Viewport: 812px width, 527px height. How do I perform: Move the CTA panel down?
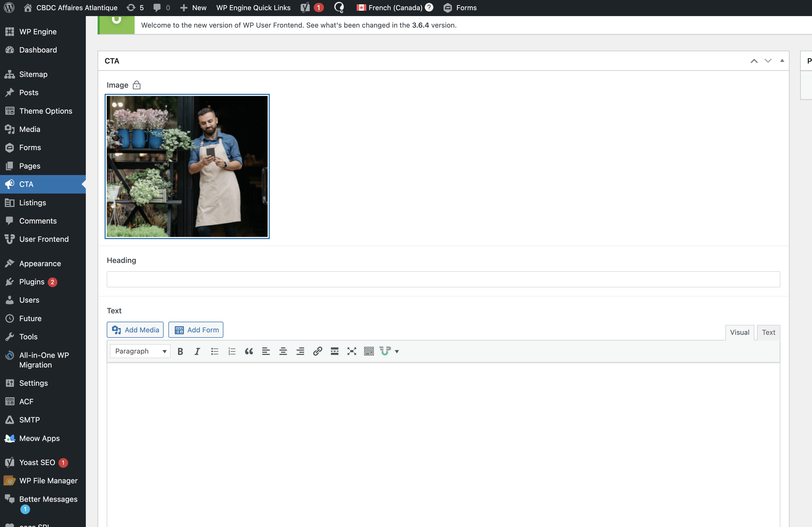click(x=768, y=61)
